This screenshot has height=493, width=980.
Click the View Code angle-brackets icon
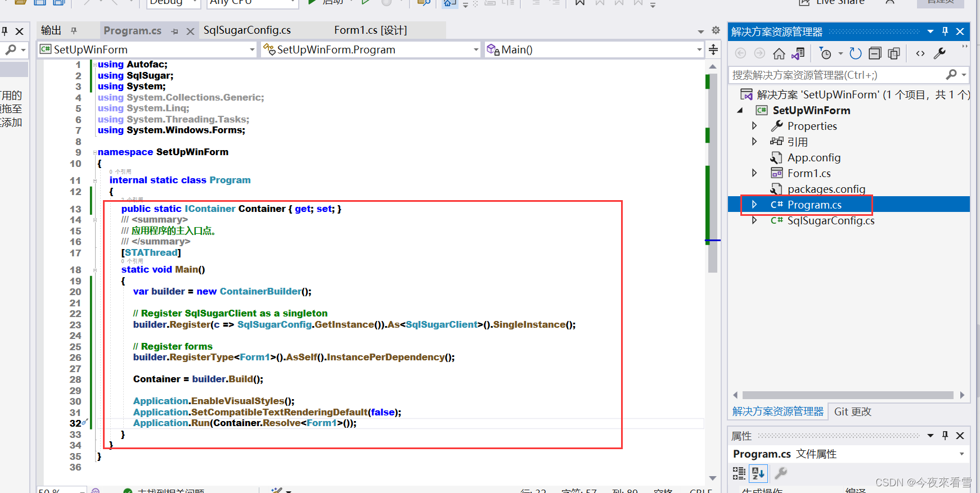click(x=920, y=53)
